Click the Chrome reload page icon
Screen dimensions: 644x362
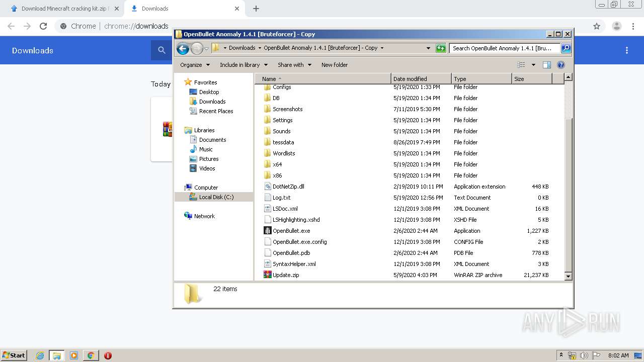pyautogui.click(x=43, y=26)
